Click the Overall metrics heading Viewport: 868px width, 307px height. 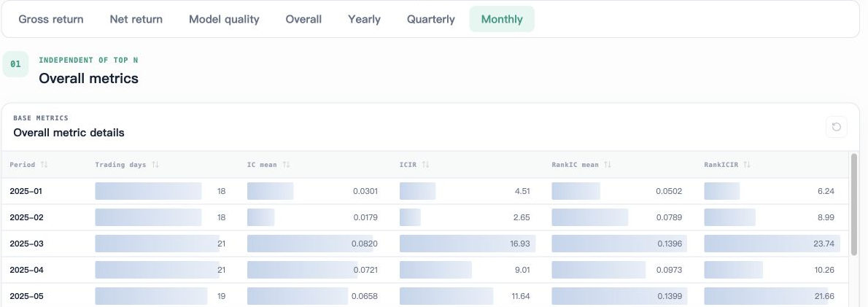point(88,79)
